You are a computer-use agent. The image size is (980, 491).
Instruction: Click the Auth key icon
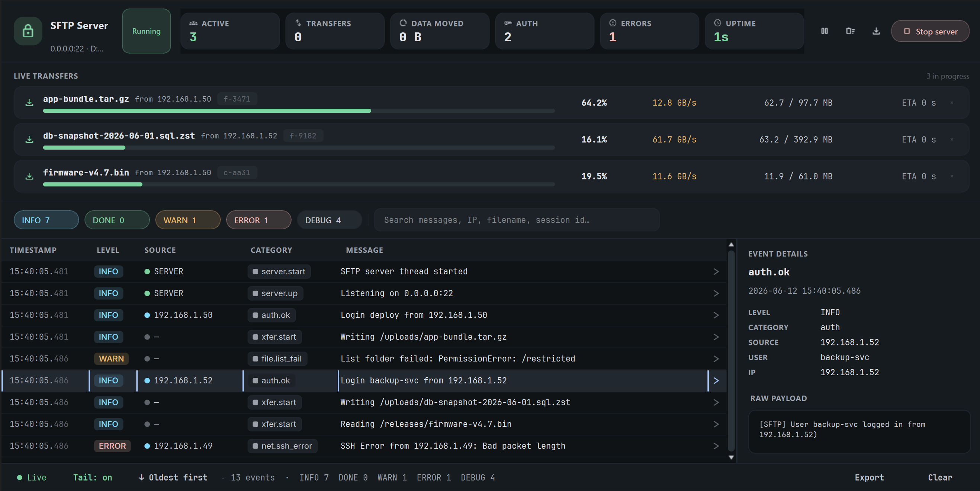508,23
